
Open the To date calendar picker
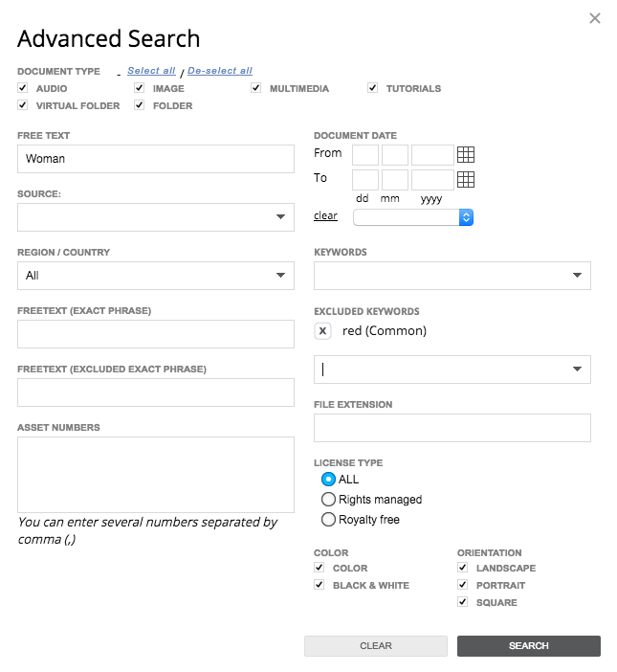466,179
